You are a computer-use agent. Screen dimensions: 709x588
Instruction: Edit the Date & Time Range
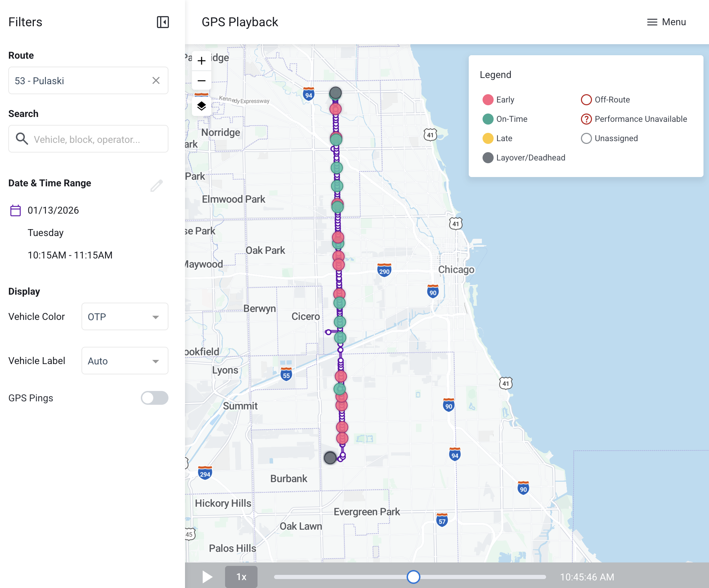(x=156, y=185)
